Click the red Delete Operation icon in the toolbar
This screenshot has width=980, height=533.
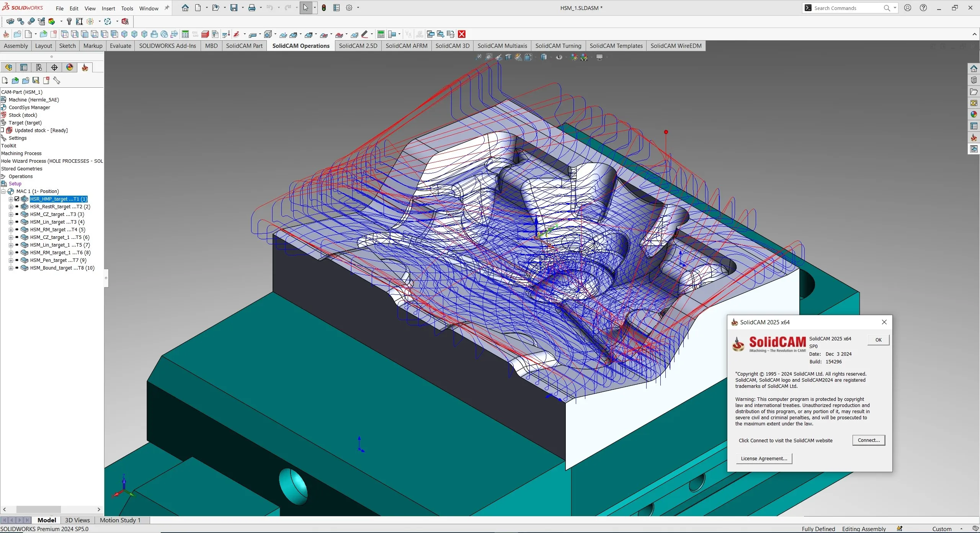coord(462,34)
